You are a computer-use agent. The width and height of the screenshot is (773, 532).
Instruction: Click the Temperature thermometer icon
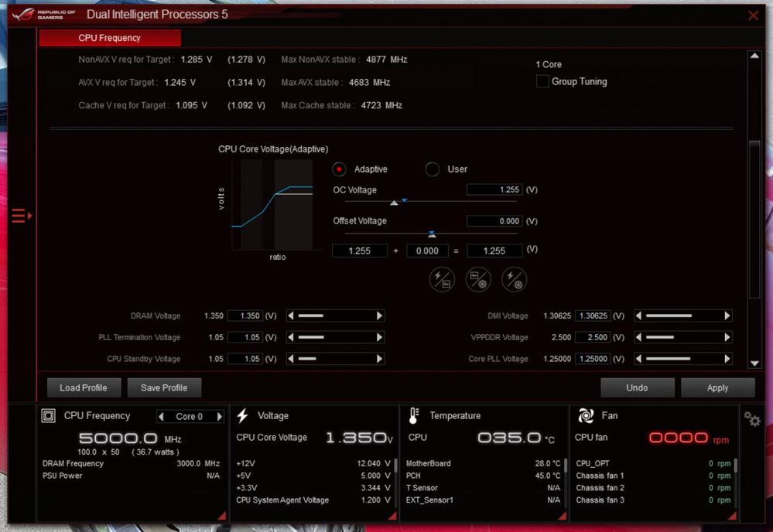coord(414,416)
